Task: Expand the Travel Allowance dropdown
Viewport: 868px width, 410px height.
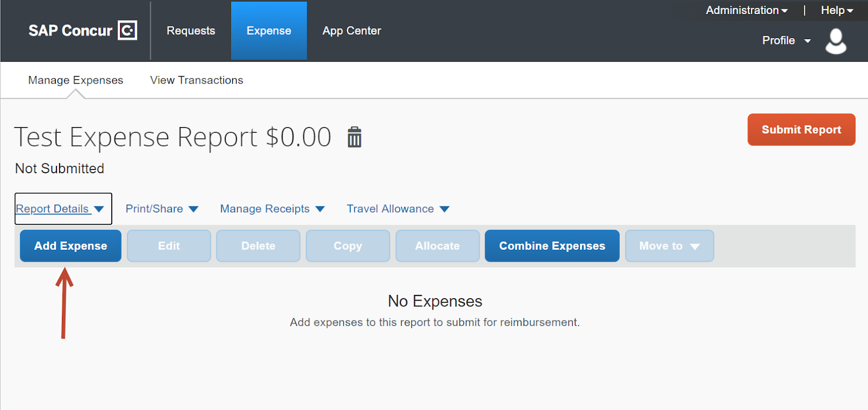Action: pyautogui.click(x=397, y=209)
